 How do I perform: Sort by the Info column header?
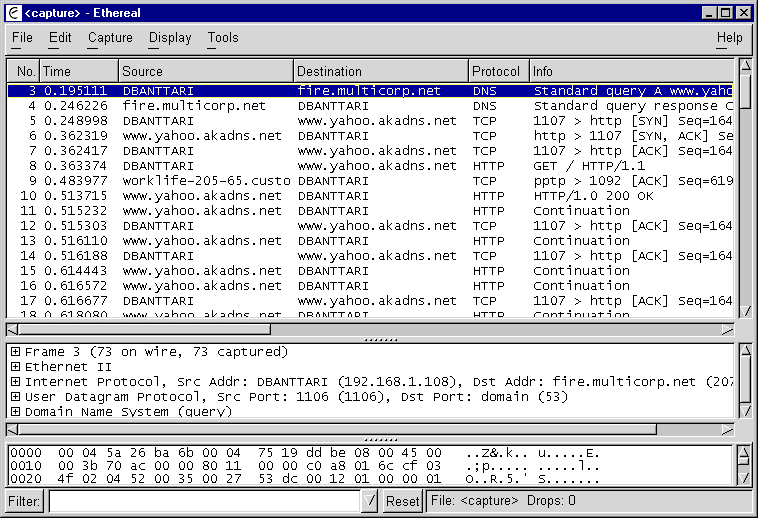point(632,72)
